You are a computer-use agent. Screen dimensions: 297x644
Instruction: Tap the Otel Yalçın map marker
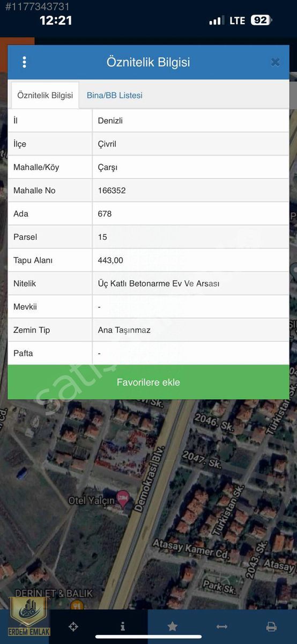click(123, 499)
